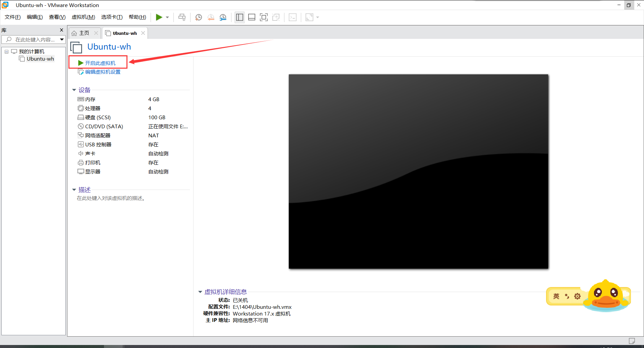644x348 pixels.
Task: Open the stretch display dropdown arrow
Action: click(x=318, y=17)
